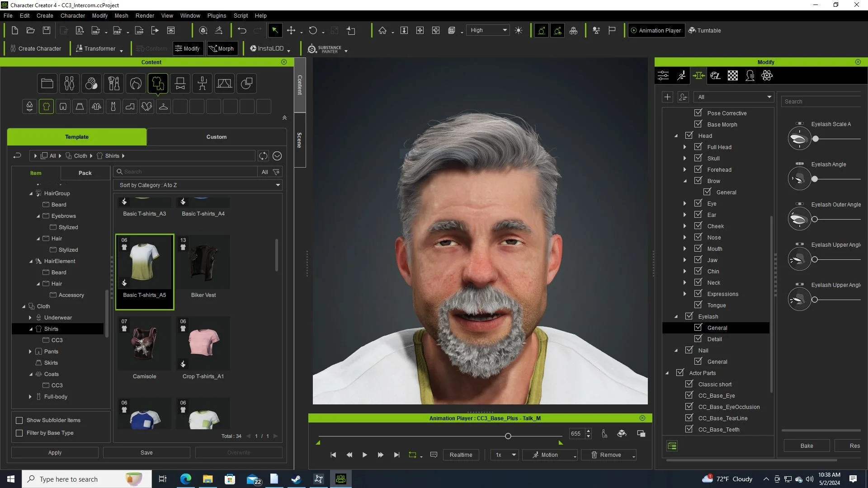Image resolution: width=868 pixels, height=488 pixels.
Task: Select the Move tool icon
Action: (291, 30)
